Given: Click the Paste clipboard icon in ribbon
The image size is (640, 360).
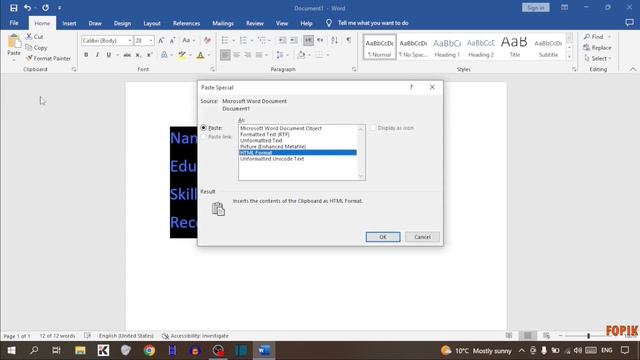Looking at the screenshot, I should click(14, 42).
